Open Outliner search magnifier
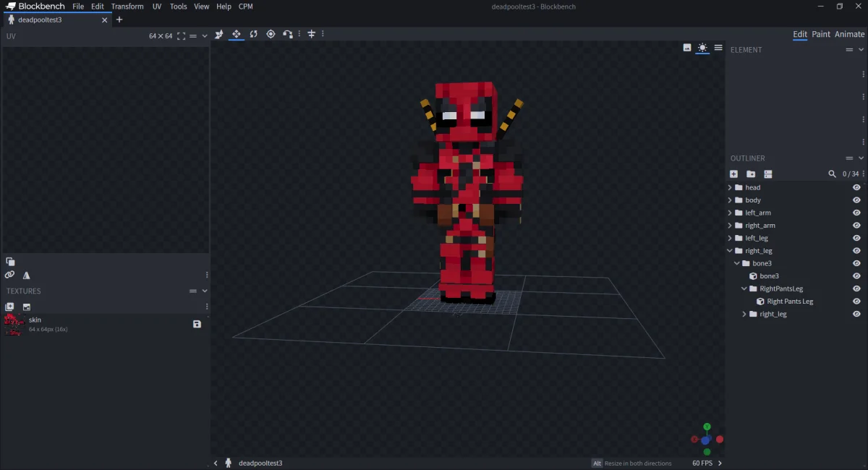The width and height of the screenshot is (868, 470). pos(833,174)
